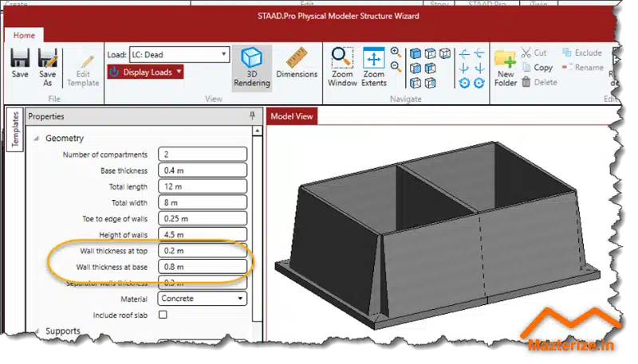This screenshot has width=638, height=364.
Task: Click the Save As icon
Action: tap(48, 58)
